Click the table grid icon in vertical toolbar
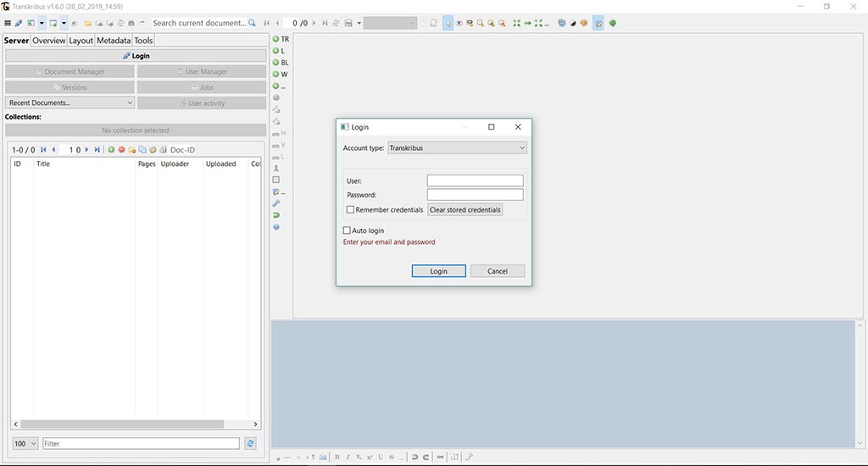 pos(276,180)
